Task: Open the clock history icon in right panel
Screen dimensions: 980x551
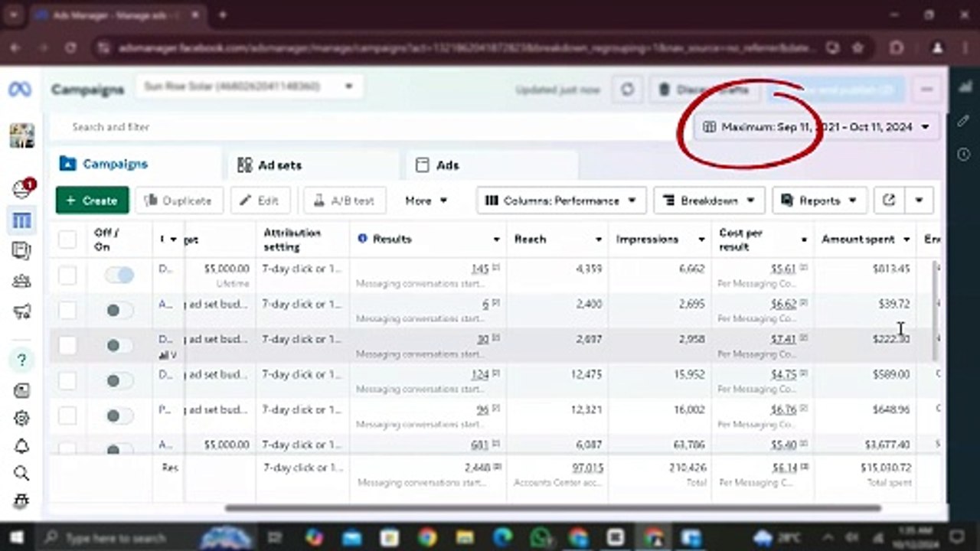Action: (964, 155)
